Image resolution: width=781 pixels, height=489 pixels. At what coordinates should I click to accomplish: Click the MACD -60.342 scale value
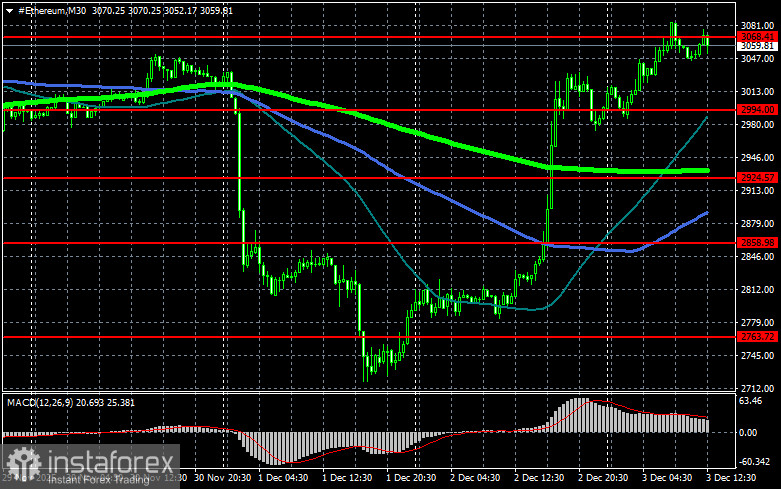tap(755, 462)
